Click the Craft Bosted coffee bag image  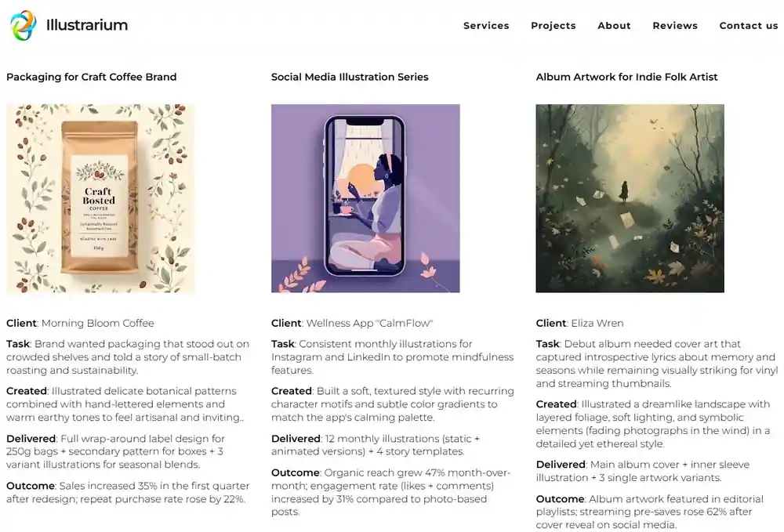pos(100,198)
